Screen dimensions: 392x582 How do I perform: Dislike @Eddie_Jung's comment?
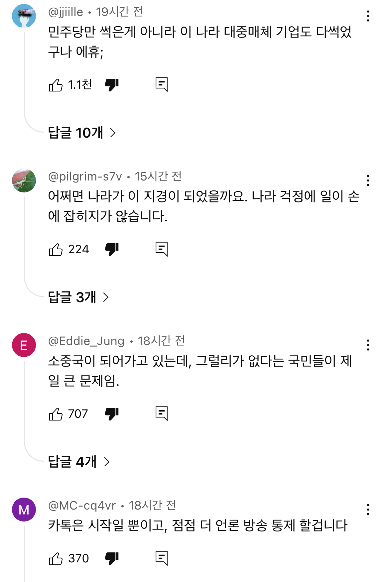[112, 414]
